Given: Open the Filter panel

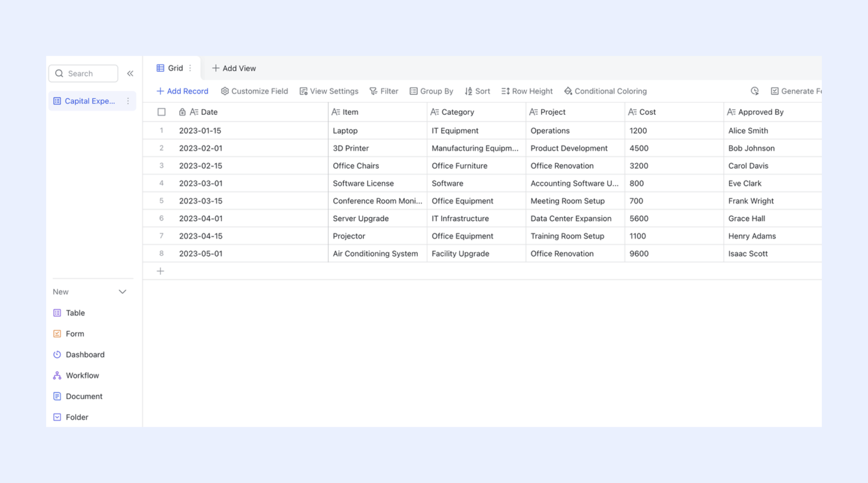Looking at the screenshot, I should coord(384,91).
